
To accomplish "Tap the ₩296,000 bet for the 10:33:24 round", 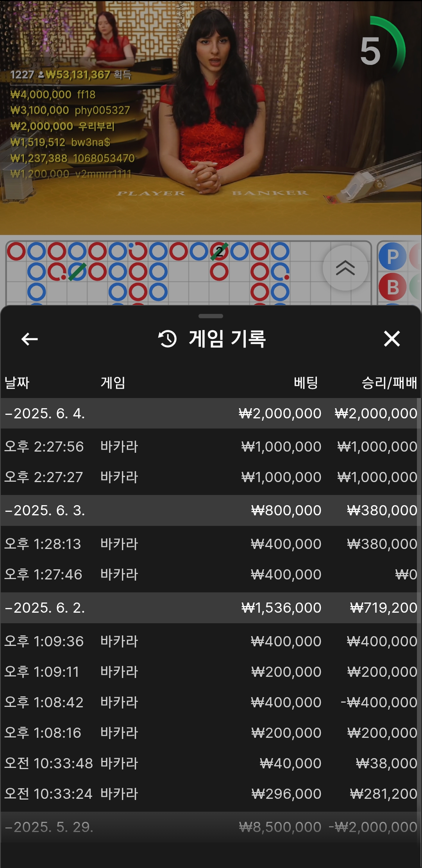I will (x=286, y=794).
